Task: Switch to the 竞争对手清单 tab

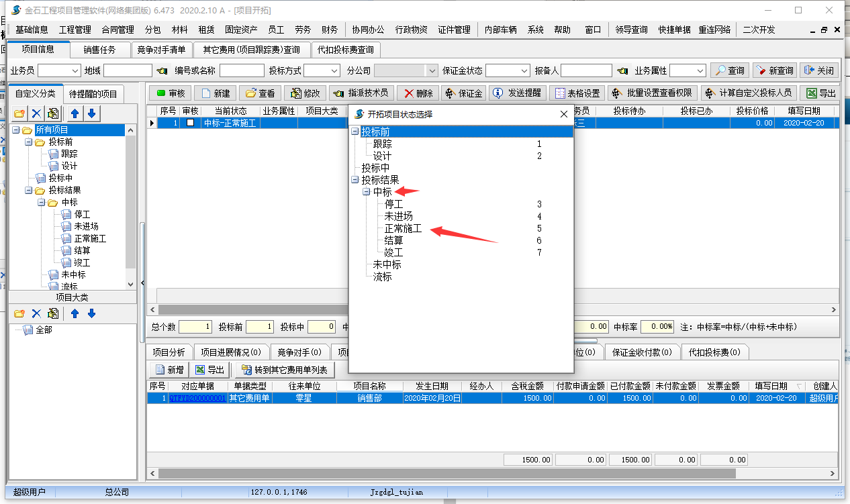Action: pos(161,50)
